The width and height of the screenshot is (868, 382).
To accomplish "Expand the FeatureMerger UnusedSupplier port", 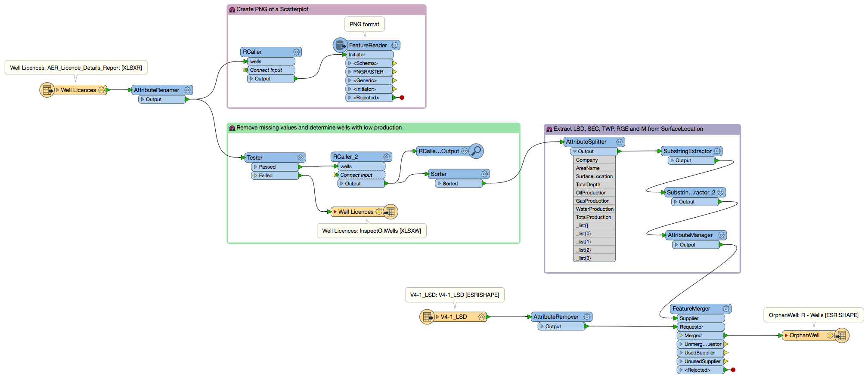I will click(x=681, y=361).
